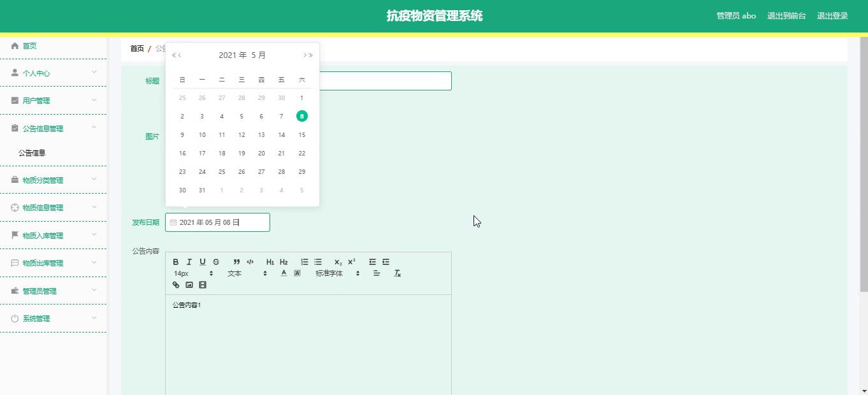The width and height of the screenshot is (868, 395).
Task: Clear text formatting
Action: tap(397, 273)
